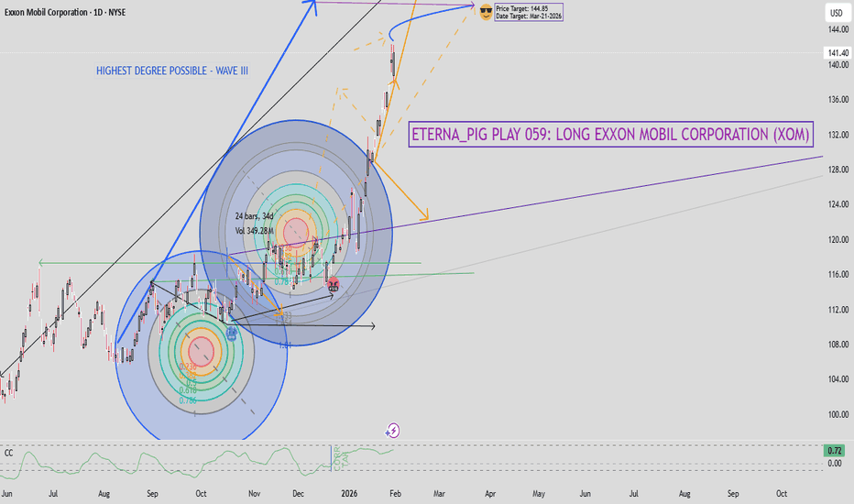Click the red center of upper Fibonacci circle
Viewport: 854px width, 504px height.
(x=296, y=232)
